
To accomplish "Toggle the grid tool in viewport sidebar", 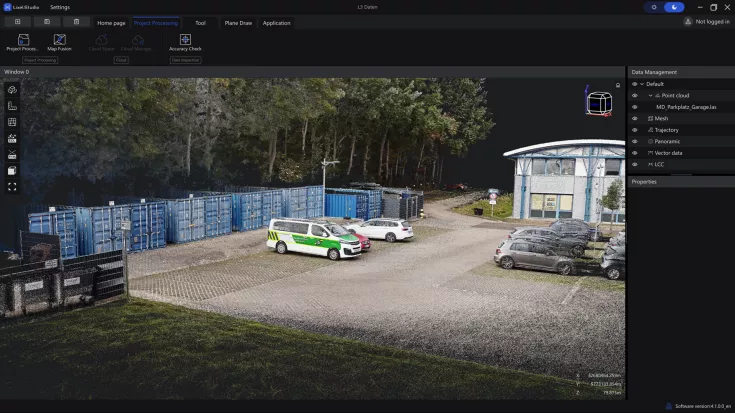I will (x=12, y=122).
